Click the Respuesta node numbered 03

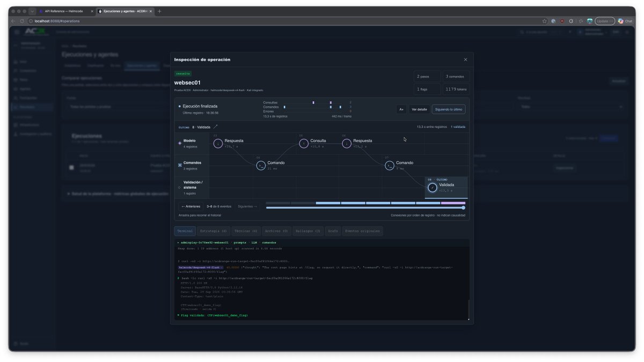pyautogui.click(x=218, y=143)
